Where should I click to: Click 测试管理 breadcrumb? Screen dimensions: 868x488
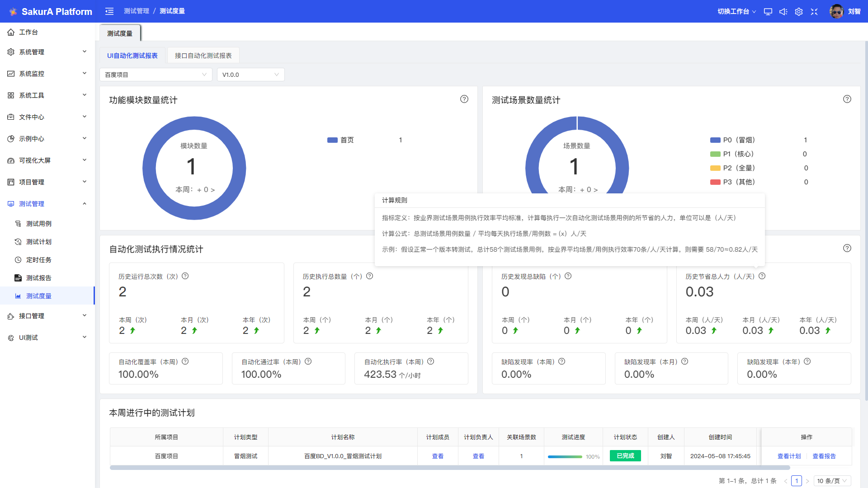[137, 11]
